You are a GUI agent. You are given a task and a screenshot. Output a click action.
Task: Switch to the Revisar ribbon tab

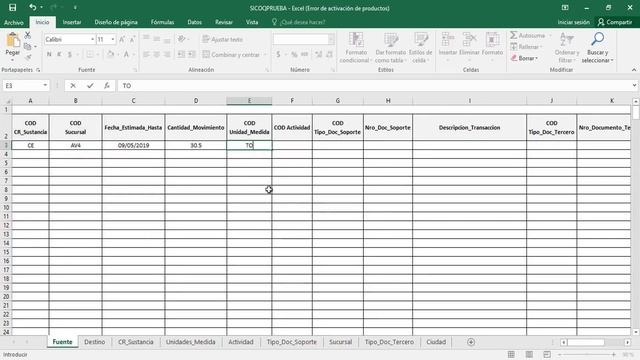coord(224,22)
